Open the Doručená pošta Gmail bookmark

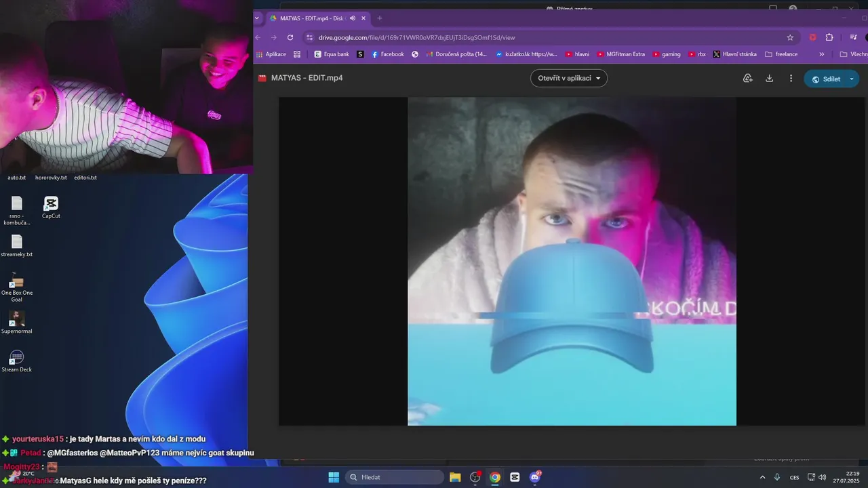(x=457, y=54)
